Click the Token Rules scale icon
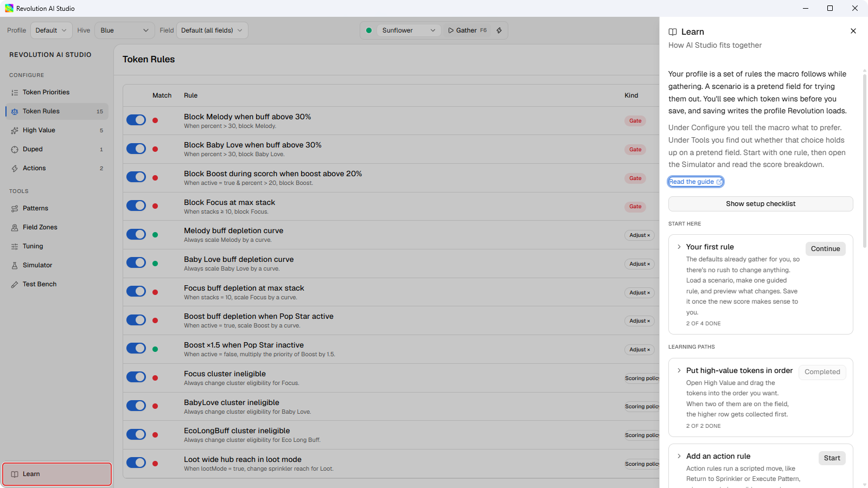The image size is (868, 488). [15, 112]
